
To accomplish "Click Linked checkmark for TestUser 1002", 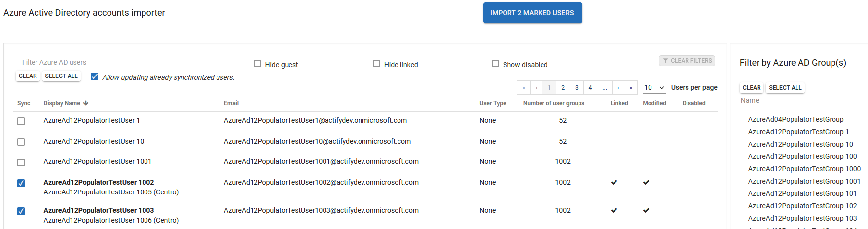I will (614, 182).
